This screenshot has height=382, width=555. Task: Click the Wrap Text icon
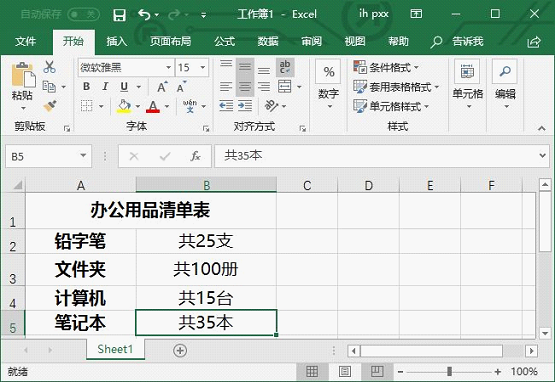coord(285,67)
